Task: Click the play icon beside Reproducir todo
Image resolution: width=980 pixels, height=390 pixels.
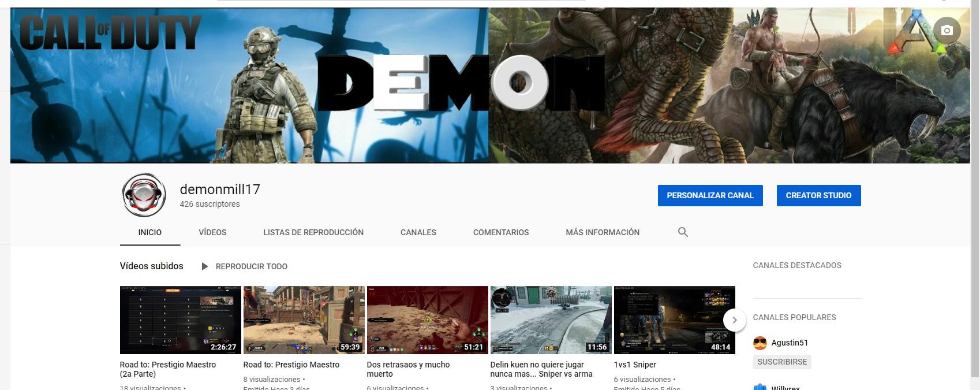Action: (204, 266)
